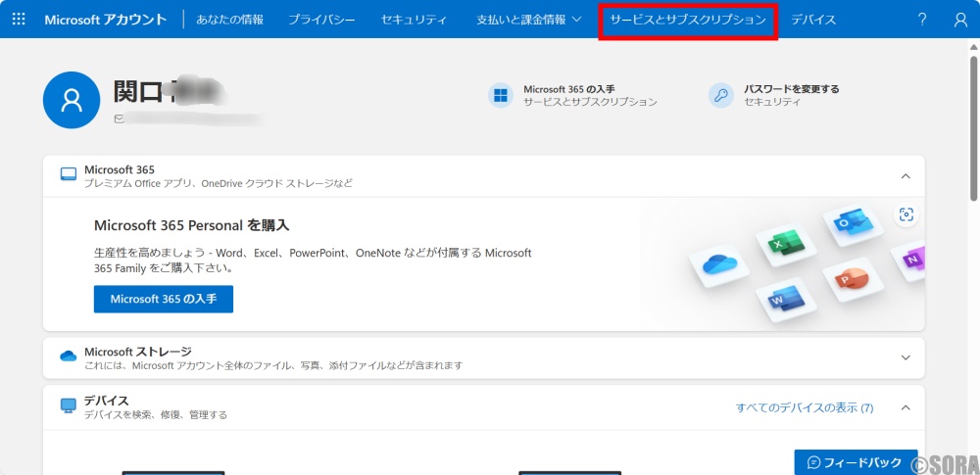This screenshot has width=980, height=475.
Task: Open the 支払いと課金情報 dropdown
Action: click(x=529, y=20)
